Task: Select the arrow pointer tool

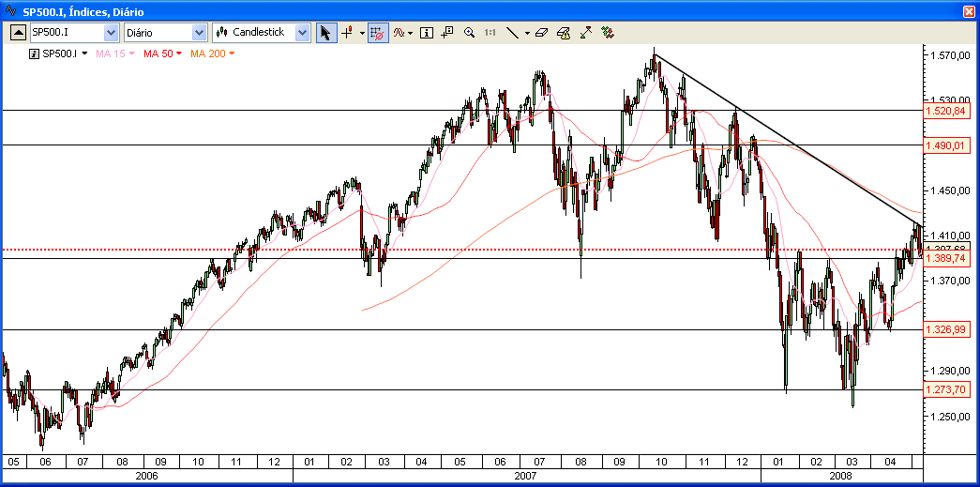Action: pos(325,33)
